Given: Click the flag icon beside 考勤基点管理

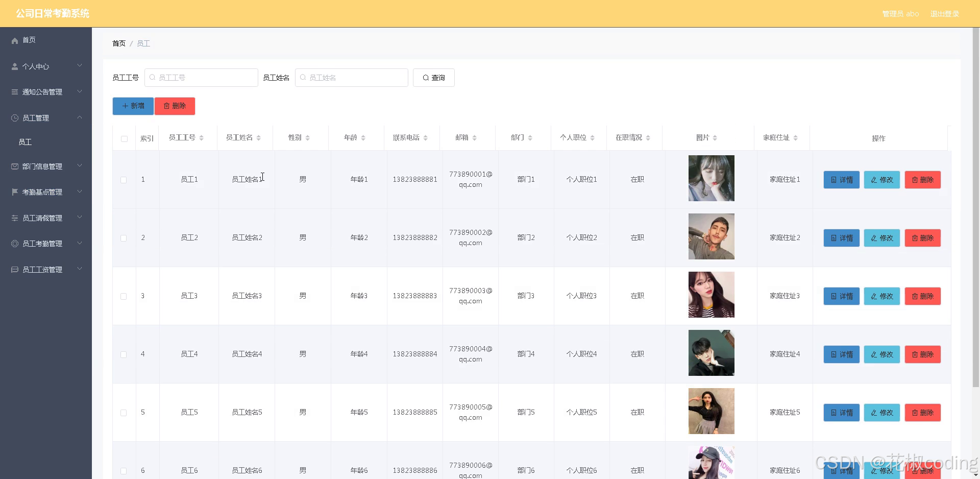Looking at the screenshot, I should pos(15,192).
